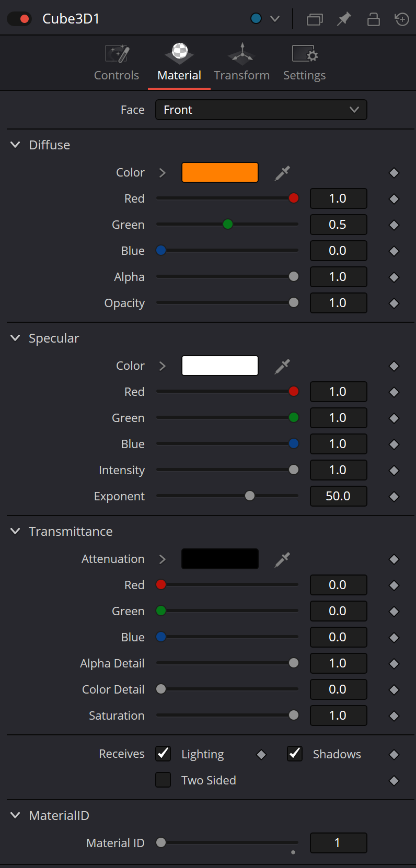The width and height of the screenshot is (416, 868).
Task: Click the Exponent slider handle
Action: point(250,496)
